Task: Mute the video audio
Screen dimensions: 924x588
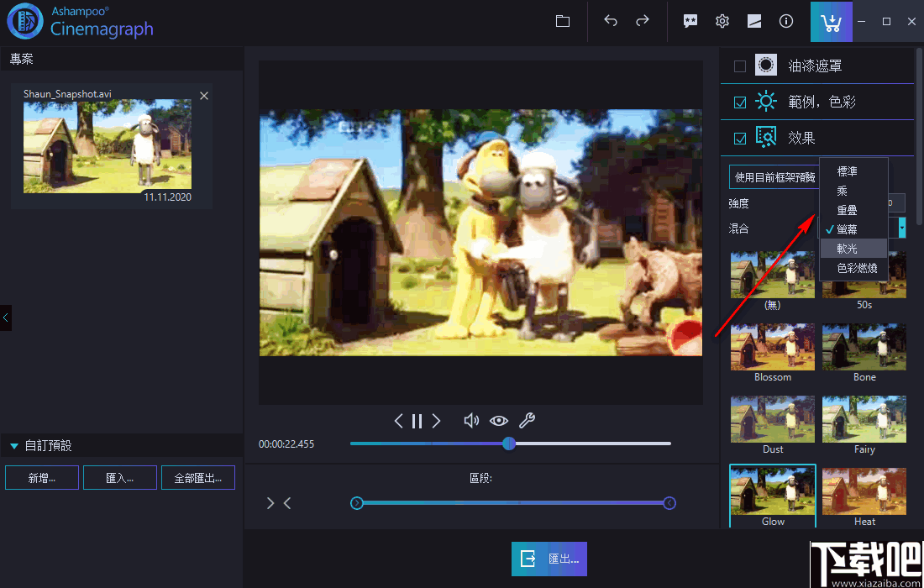Action: pos(471,421)
